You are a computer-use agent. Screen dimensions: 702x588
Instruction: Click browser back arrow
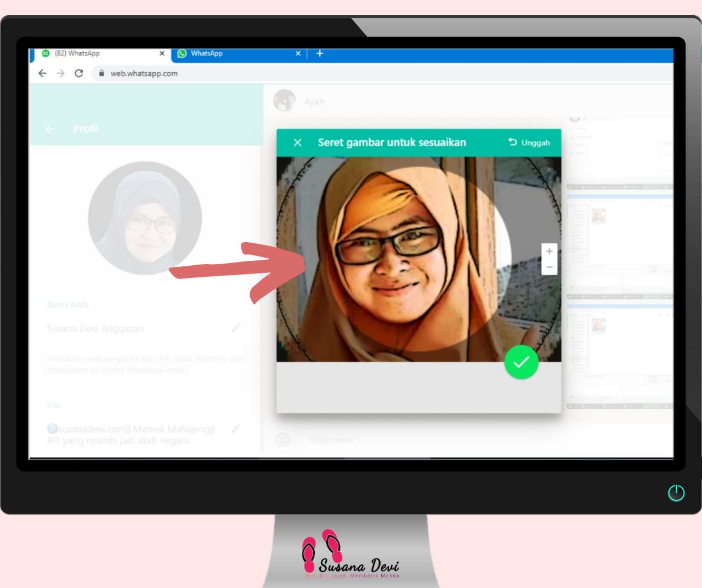(42, 73)
